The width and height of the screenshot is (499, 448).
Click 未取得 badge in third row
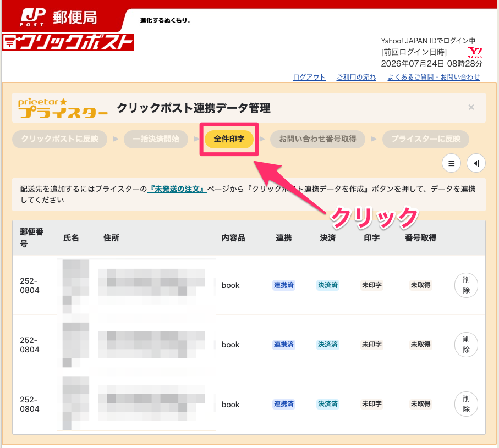420,404
